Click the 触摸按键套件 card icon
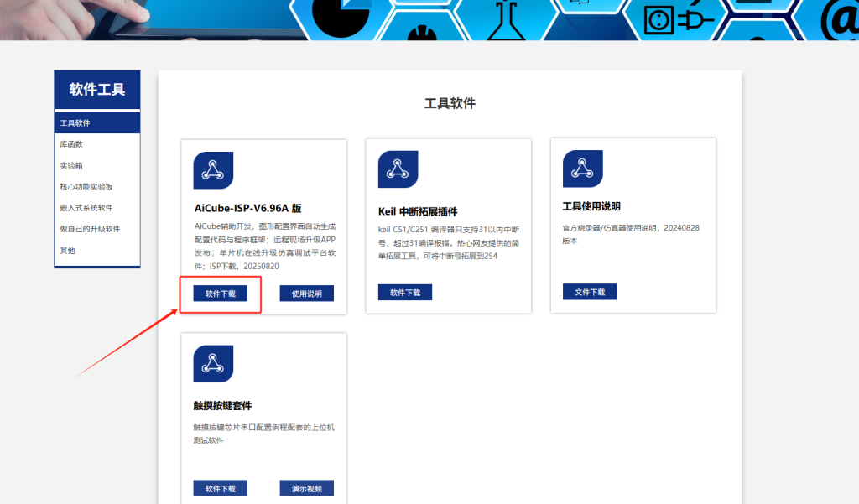This screenshot has height=504, width=859. (x=213, y=364)
